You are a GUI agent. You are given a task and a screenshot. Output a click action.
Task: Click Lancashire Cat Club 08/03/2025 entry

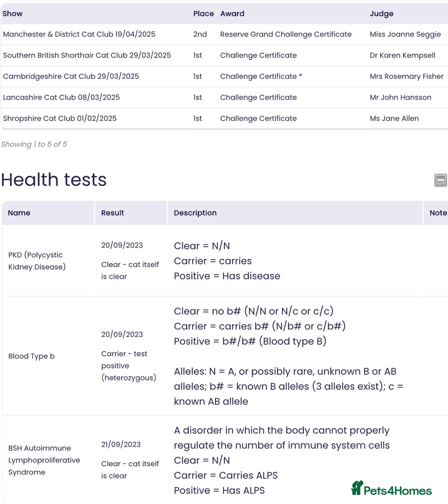point(61,97)
